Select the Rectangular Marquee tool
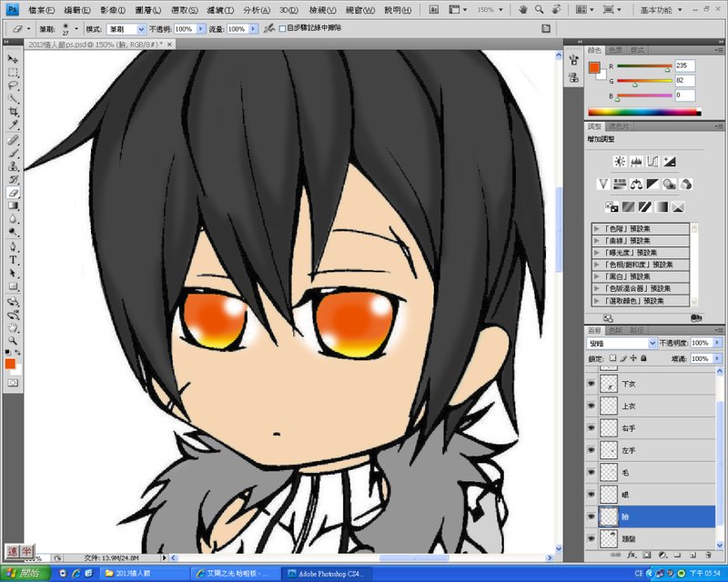728x582 pixels. point(13,73)
